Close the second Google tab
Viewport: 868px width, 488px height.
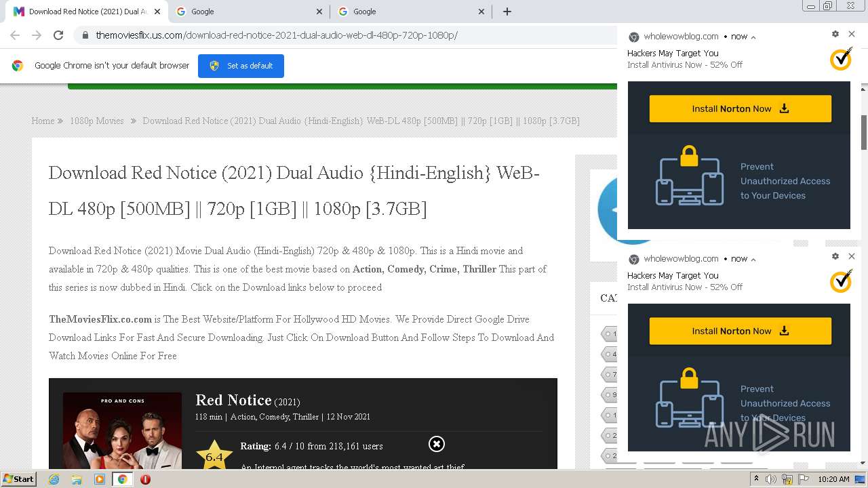[x=320, y=12]
